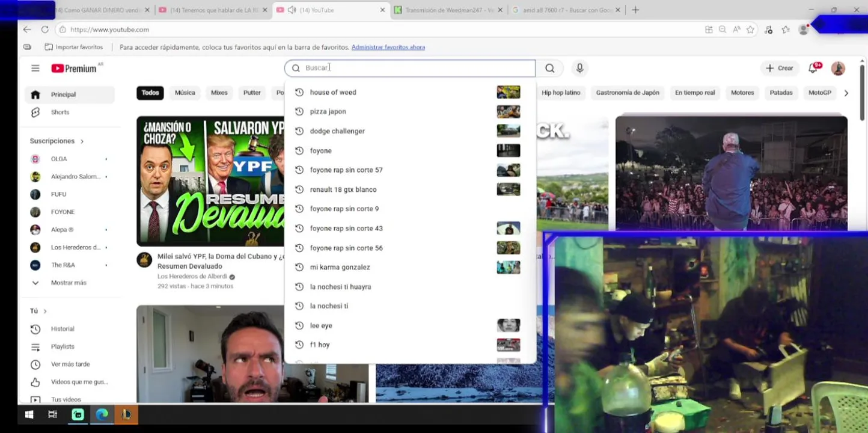Select the Música filter chip
Viewport: 868px width, 433px height.
tap(185, 93)
